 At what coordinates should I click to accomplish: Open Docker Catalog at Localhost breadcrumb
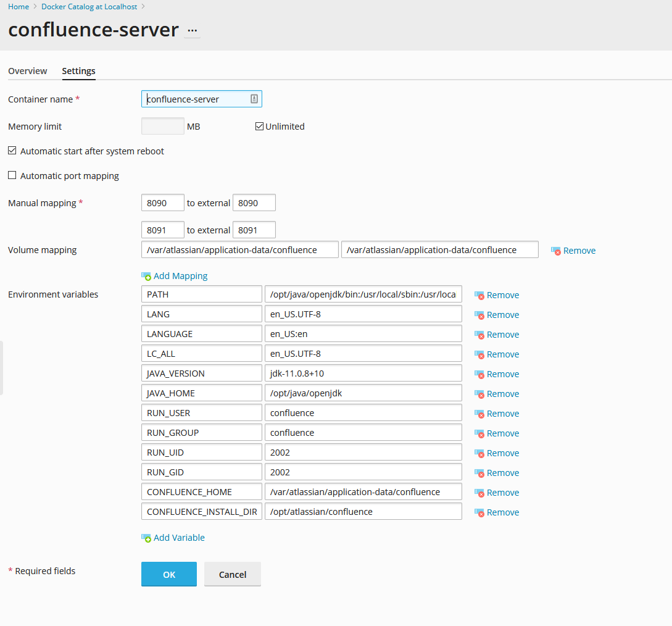[89, 6]
